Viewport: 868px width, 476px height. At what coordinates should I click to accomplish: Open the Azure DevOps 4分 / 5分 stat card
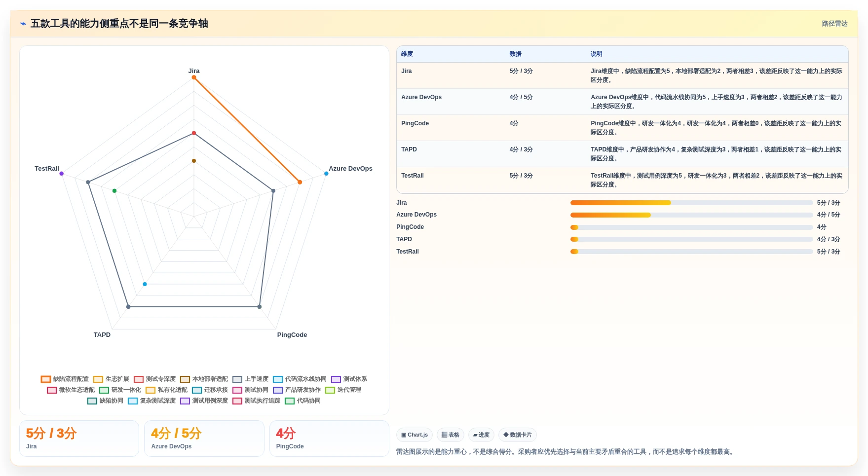point(204,439)
